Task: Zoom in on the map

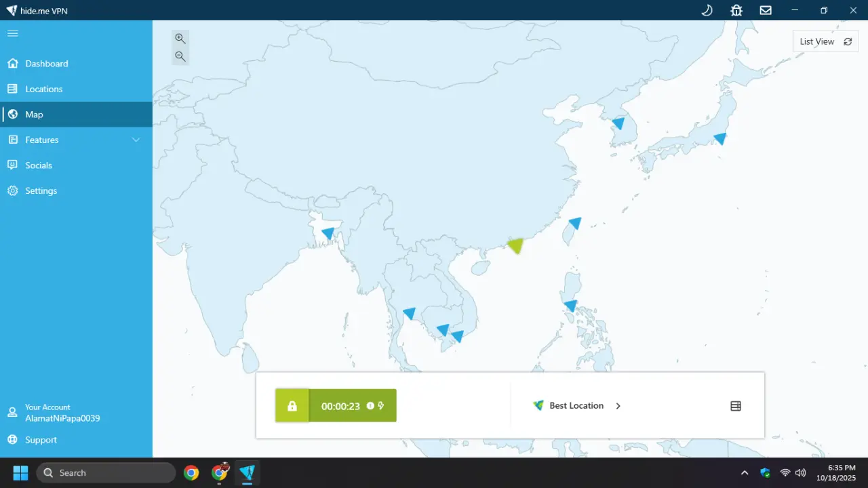Action: tap(180, 39)
